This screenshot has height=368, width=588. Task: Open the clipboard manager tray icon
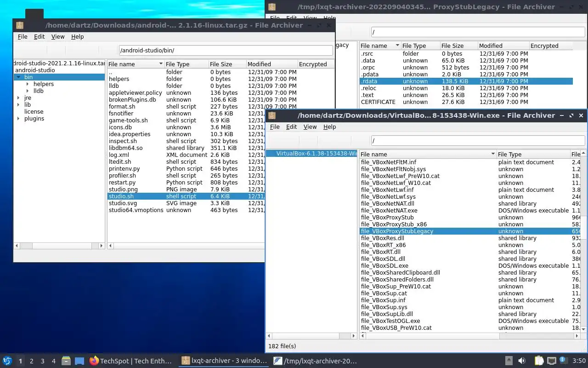(x=538, y=361)
